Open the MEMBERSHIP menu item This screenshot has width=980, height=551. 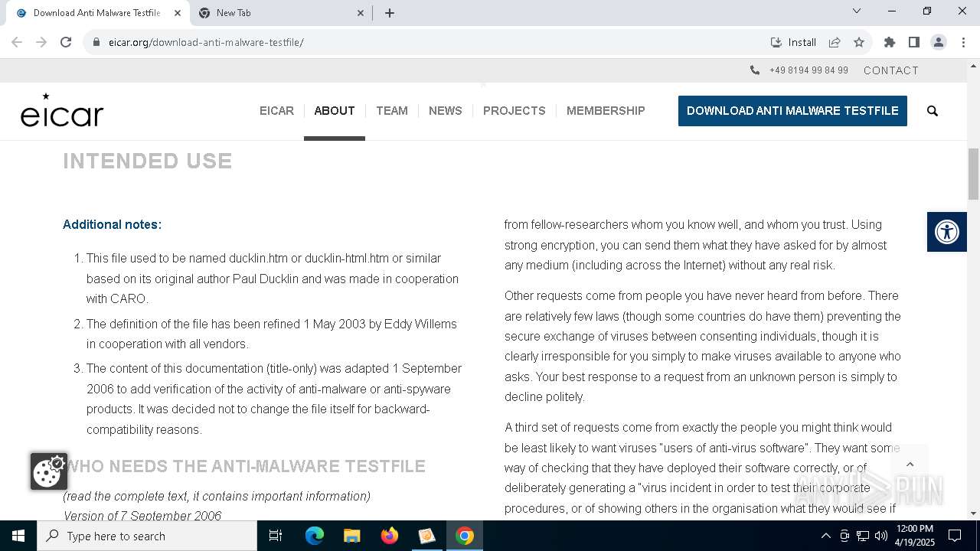[606, 111]
